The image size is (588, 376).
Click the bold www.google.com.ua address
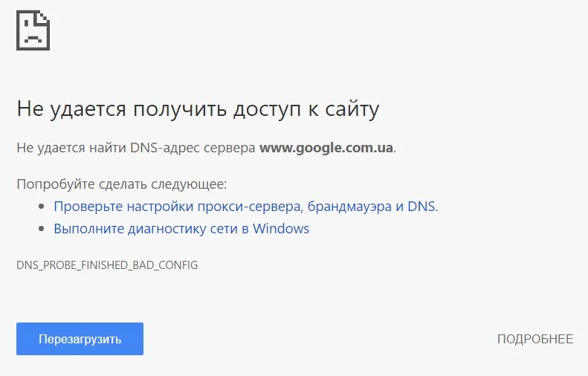(326, 147)
